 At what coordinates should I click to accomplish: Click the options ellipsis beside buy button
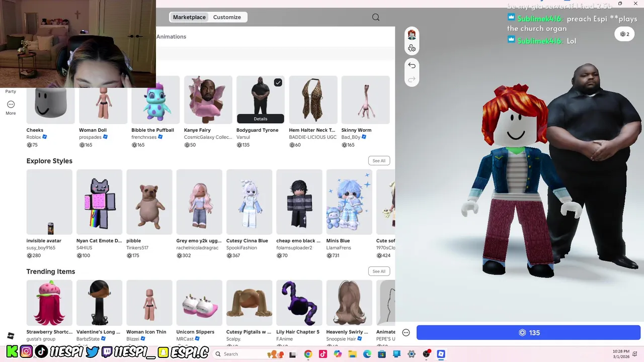click(406, 333)
